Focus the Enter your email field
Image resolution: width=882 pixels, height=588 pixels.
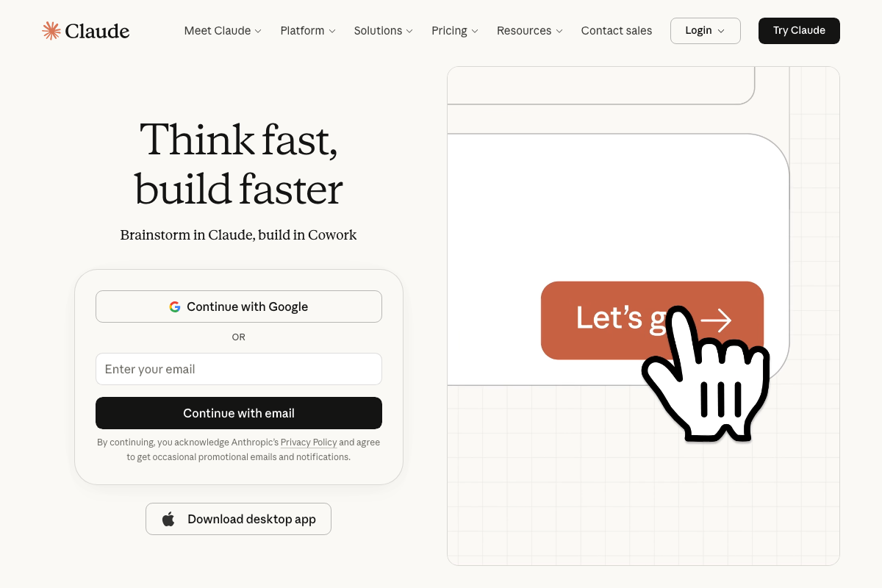239,369
